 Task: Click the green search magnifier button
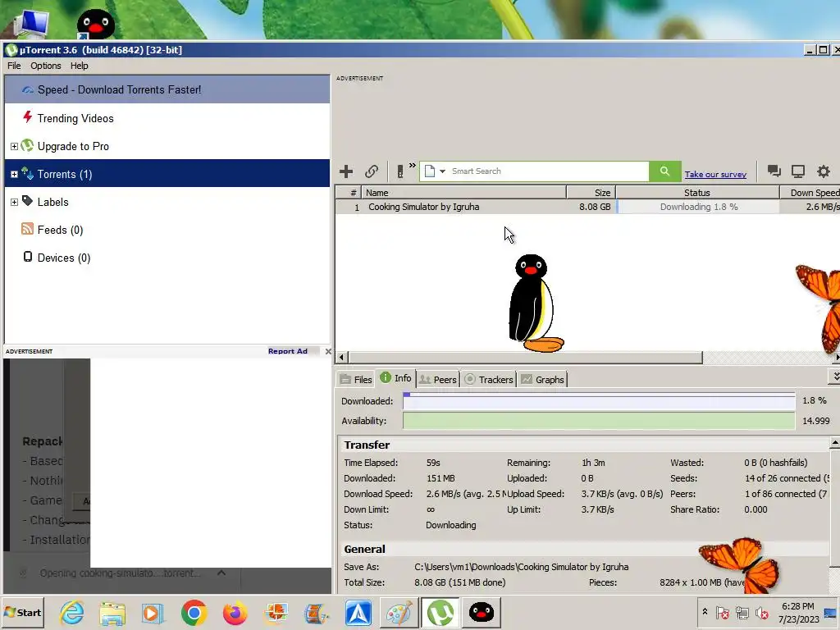[x=664, y=171]
